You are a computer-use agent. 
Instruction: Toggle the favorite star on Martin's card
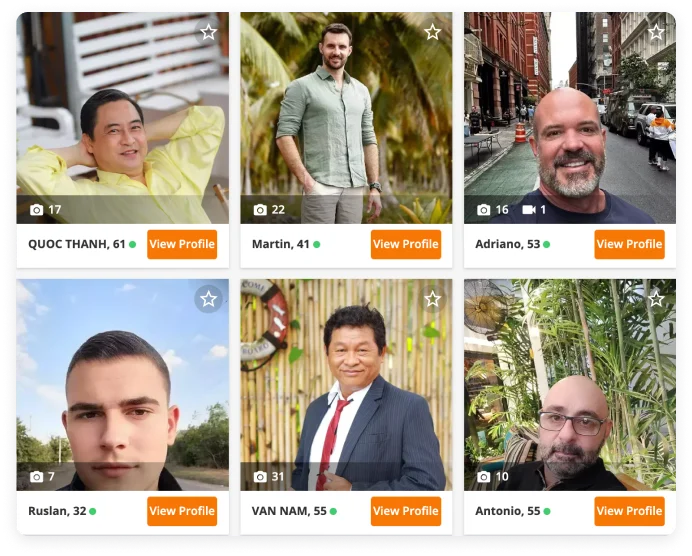(432, 32)
